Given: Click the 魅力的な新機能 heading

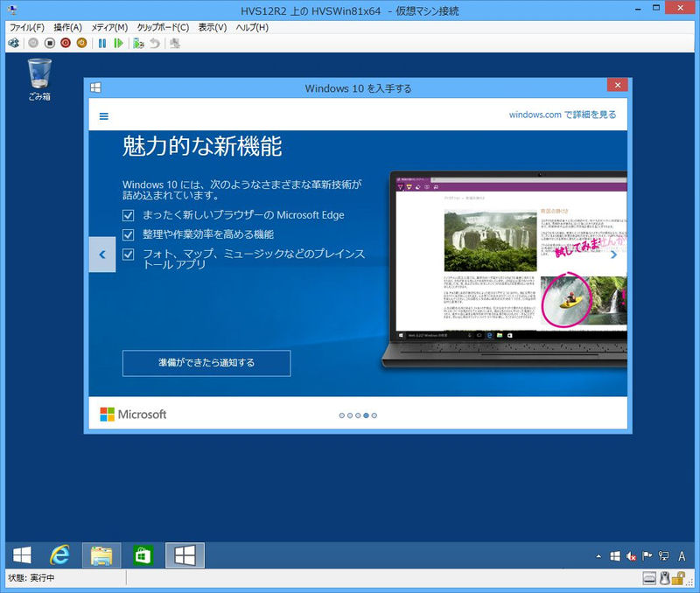Looking at the screenshot, I should pos(202,146).
